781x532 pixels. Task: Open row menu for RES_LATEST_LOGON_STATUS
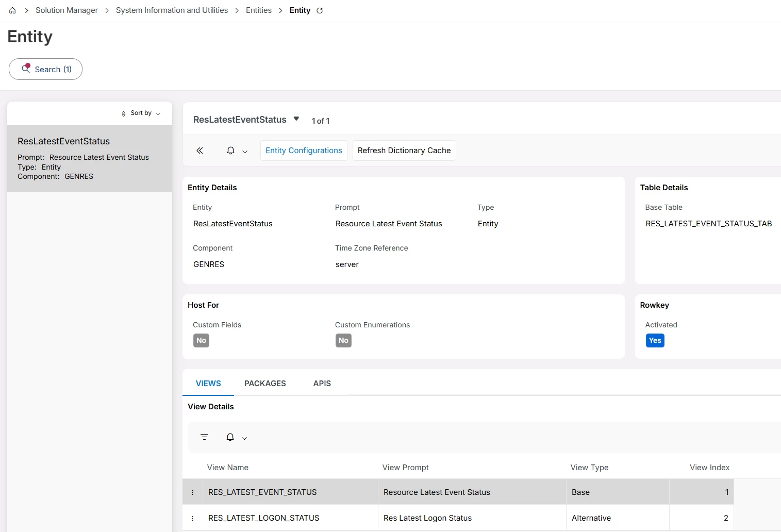click(193, 518)
